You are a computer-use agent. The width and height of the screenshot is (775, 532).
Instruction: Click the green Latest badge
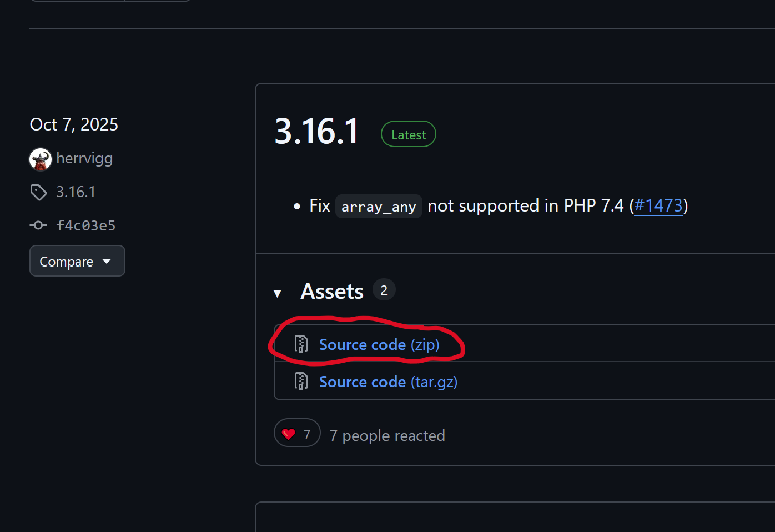click(409, 134)
